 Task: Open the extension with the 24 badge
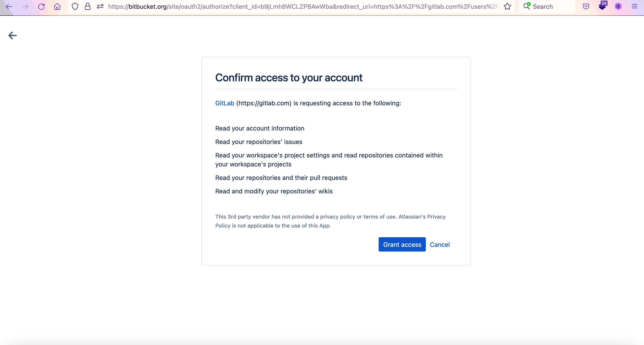602,6
